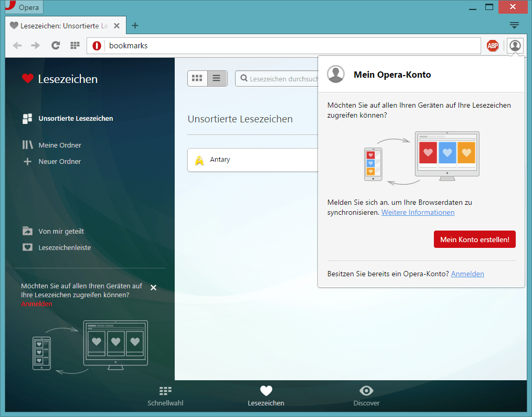Select Unsortierte Lesezeichen in sidebar
Screen dimensions: 532x417
68,119
